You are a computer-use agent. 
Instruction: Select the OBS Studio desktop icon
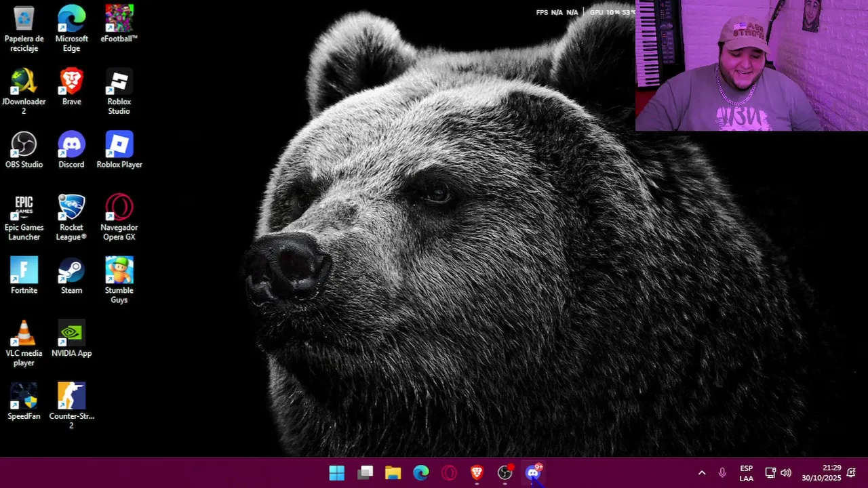(x=24, y=150)
